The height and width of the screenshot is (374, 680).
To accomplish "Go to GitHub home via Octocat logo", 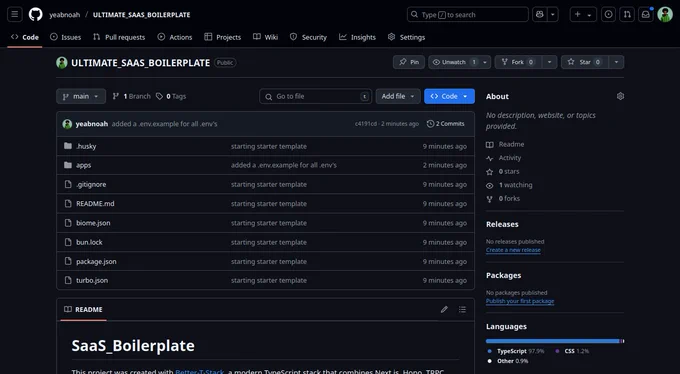I will [36, 14].
